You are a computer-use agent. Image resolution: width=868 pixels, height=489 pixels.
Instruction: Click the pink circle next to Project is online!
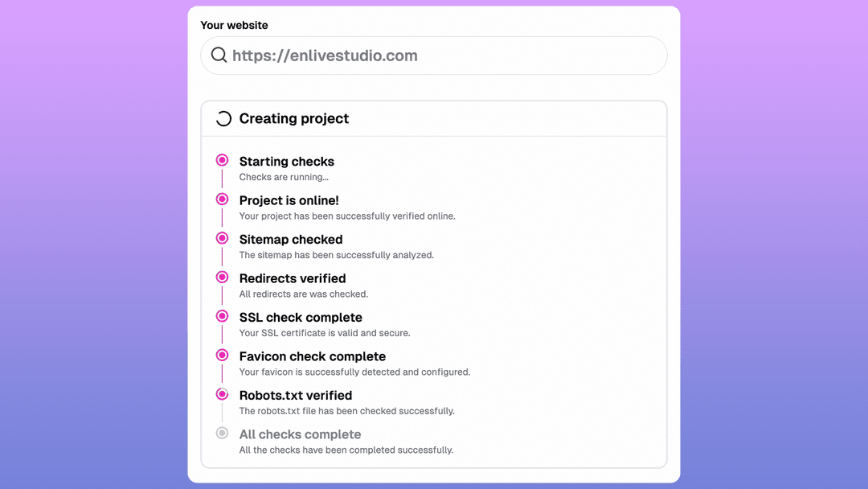(222, 199)
